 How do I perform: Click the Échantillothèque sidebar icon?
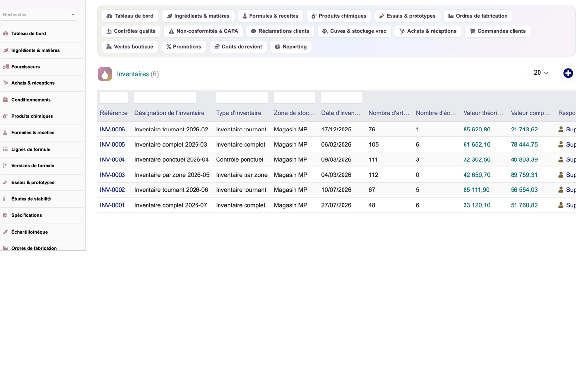coord(6,232)
